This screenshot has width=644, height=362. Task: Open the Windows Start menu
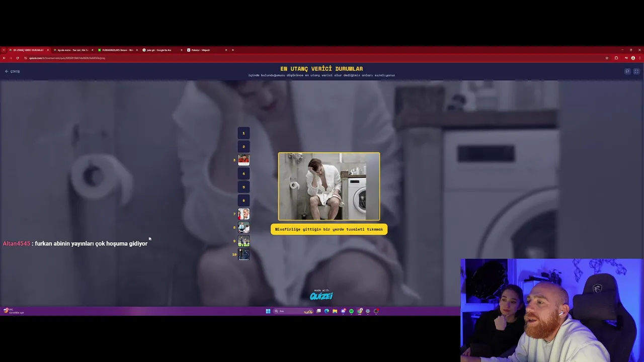click(x=268, y=311)
